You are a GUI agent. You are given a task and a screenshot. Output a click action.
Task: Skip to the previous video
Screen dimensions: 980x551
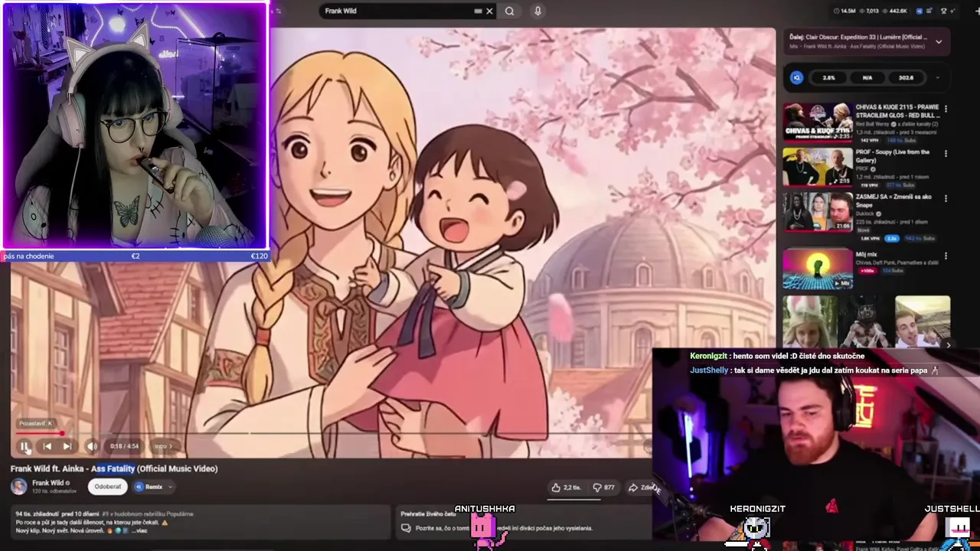(x=47, y=446)
